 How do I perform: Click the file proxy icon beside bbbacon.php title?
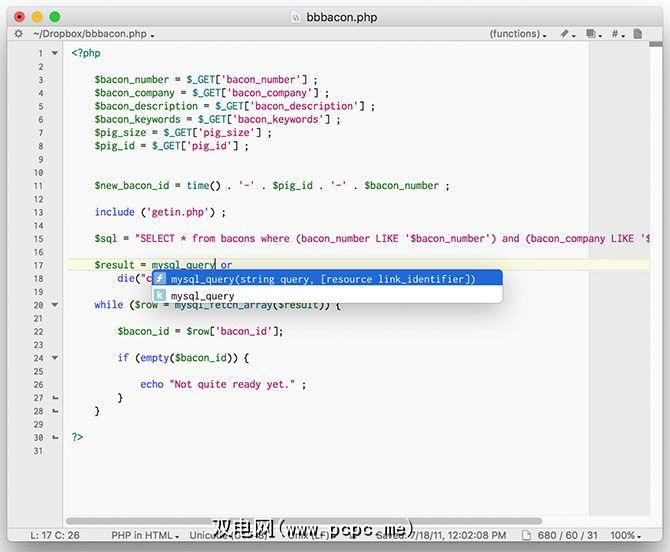pyautogui.click(x=296, y=18)
